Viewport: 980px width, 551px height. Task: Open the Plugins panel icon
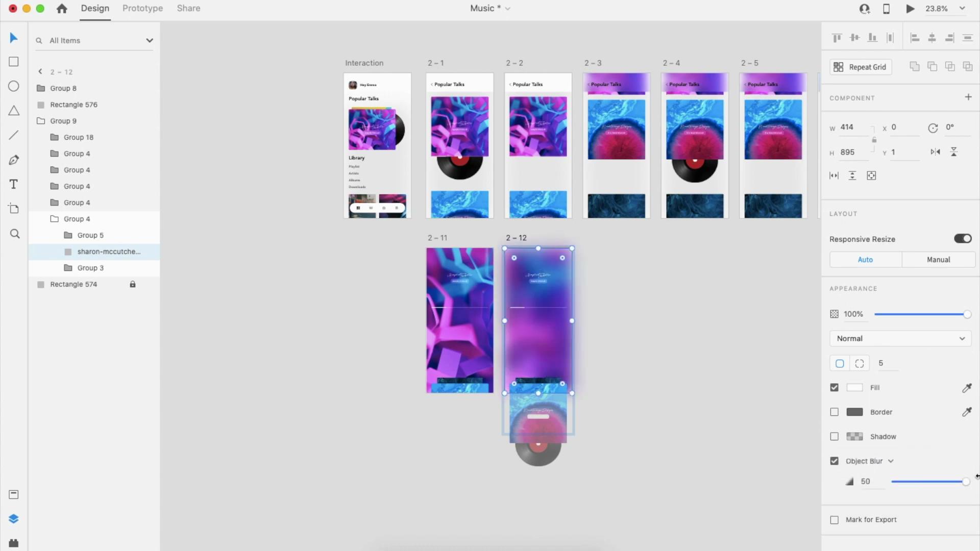[x=14, y=543]
